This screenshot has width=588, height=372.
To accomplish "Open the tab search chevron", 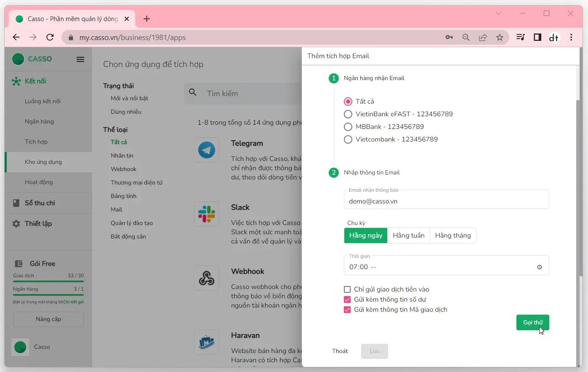I will pos(498,13).
